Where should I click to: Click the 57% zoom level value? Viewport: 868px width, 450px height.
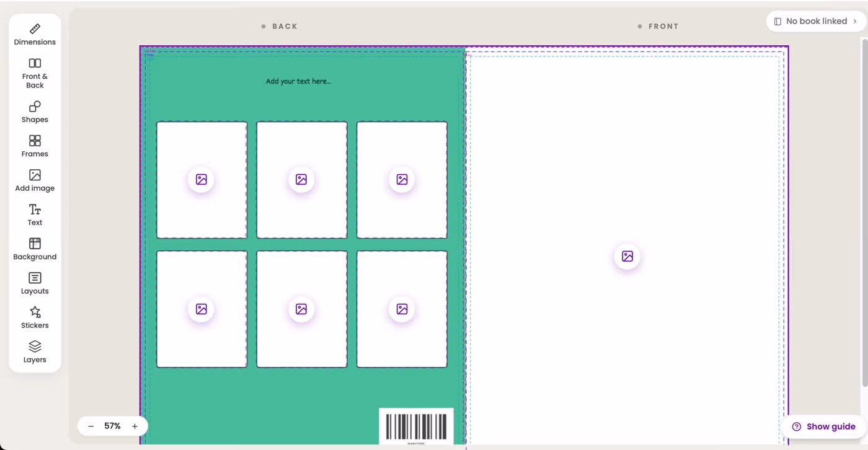coord(112,426)
